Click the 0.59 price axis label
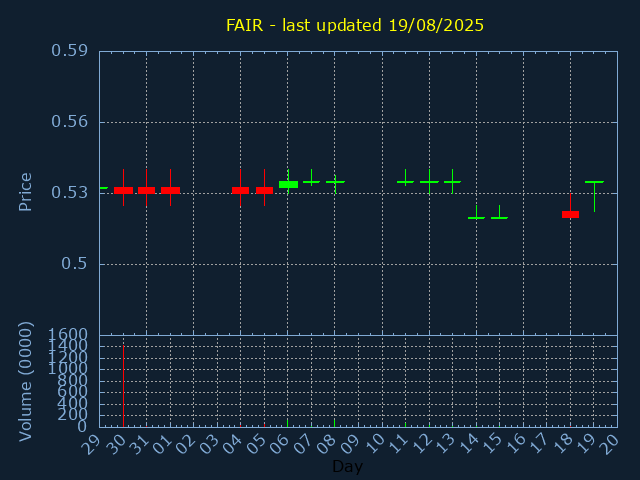The width and height of the screenshot is (640, 480). pos(69,51)
